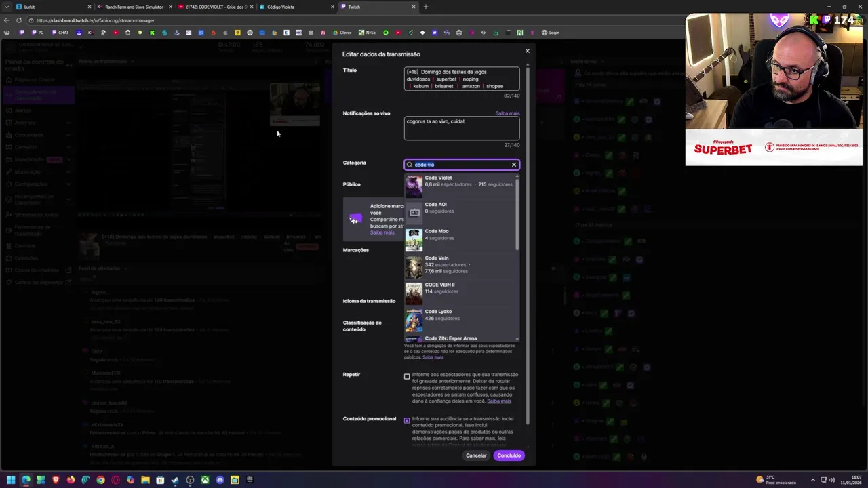Click the Code Moo cover thumbnail

point(414,240)
